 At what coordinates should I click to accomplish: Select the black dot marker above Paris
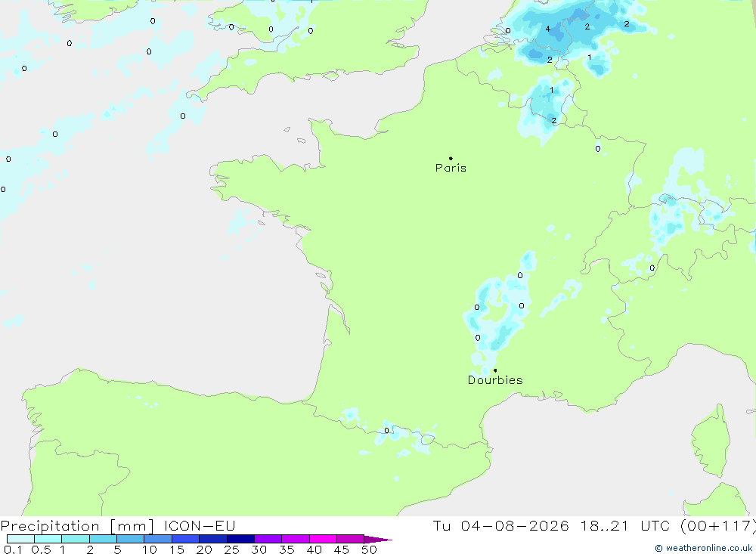451,158
